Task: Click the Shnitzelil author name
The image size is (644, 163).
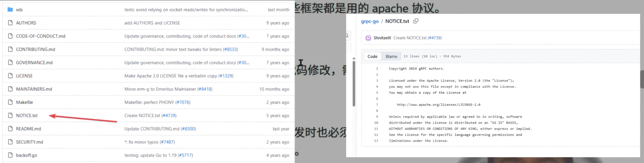Action: [382, 38]
